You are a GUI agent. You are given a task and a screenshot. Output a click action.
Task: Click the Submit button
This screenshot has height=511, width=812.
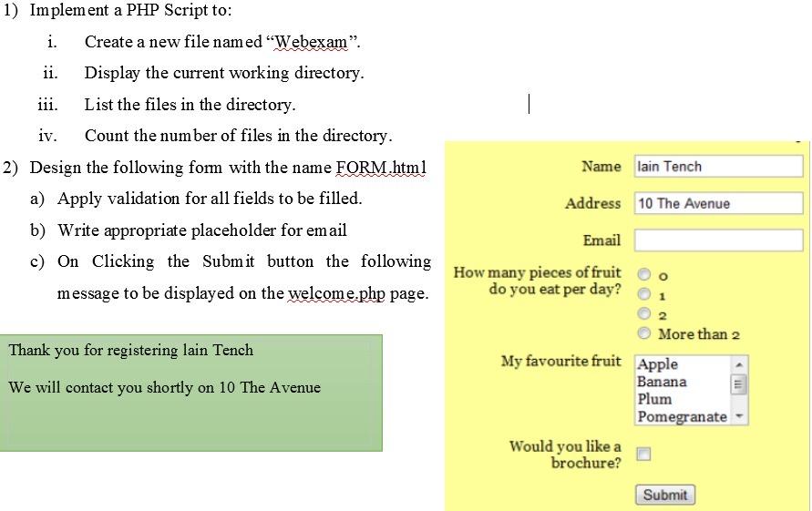click(x=665, y=495)
